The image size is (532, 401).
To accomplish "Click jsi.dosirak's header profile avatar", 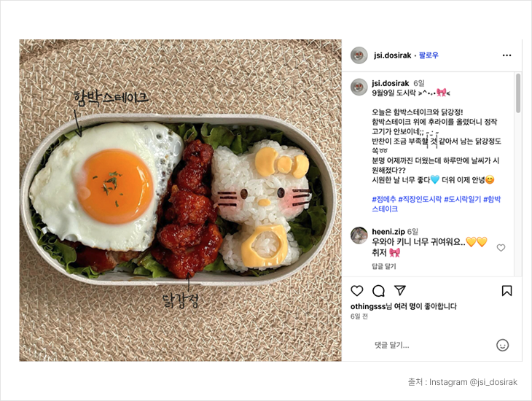I will pyautogui.click(x=359, y=55).
